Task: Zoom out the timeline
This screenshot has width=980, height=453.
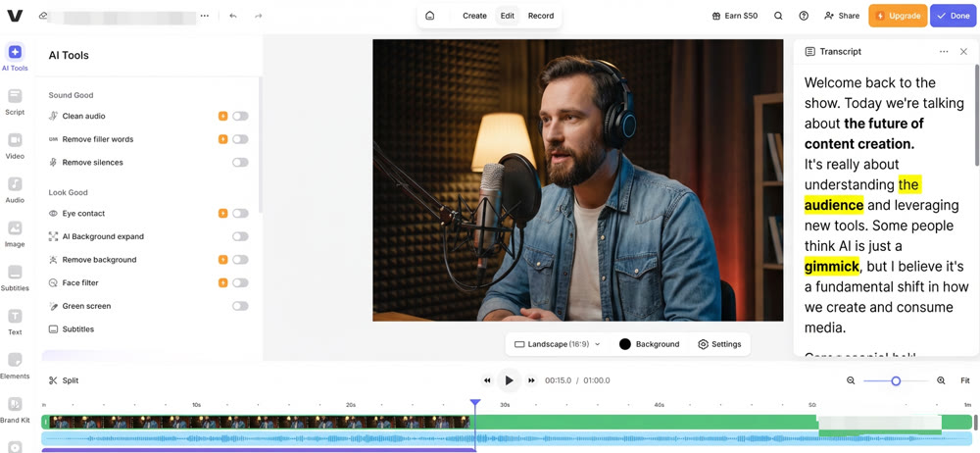Action: [851, 380]
